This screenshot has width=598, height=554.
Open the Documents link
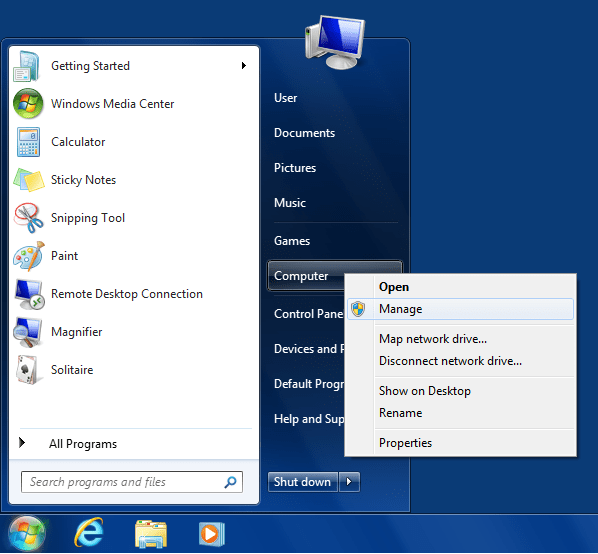point(304,133)
